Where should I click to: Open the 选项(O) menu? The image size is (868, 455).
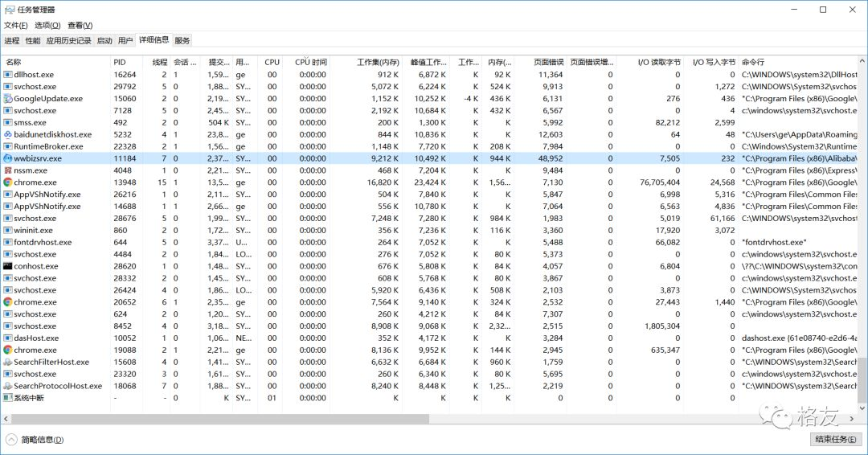(47, 26)
